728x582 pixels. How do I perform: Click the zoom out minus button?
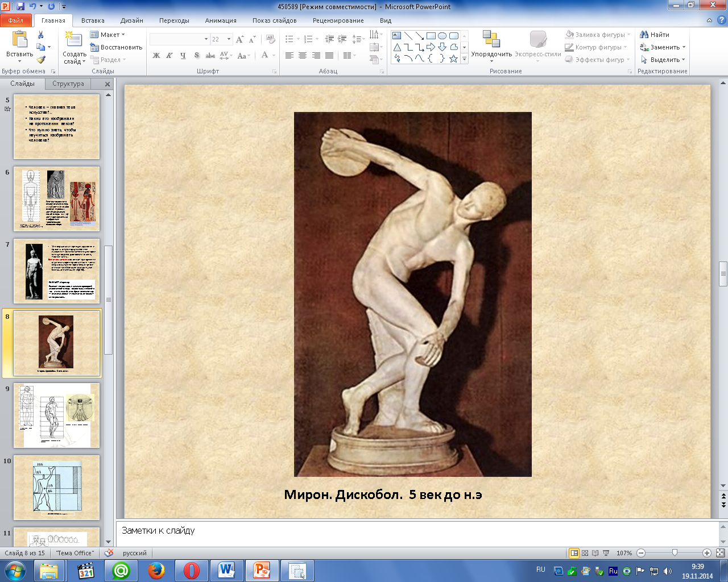(x=641, y=553)
